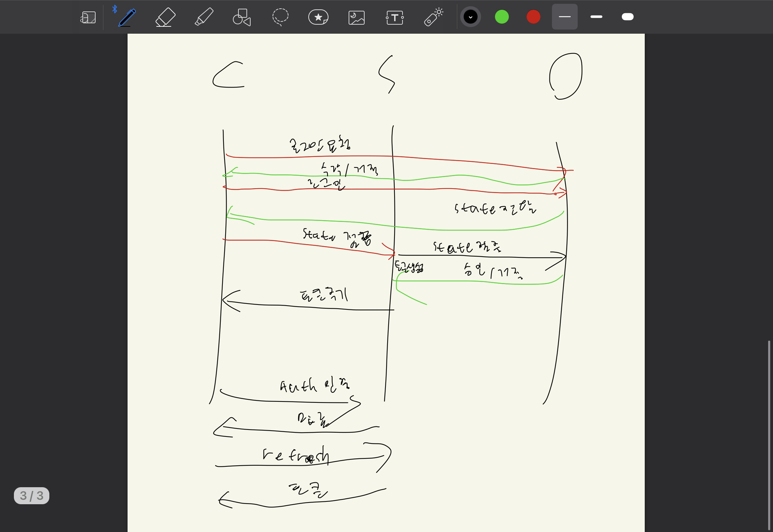This screenshot has width=773, height=532.
Task: Insert an image with Image tool
Action: coord(356,17)
